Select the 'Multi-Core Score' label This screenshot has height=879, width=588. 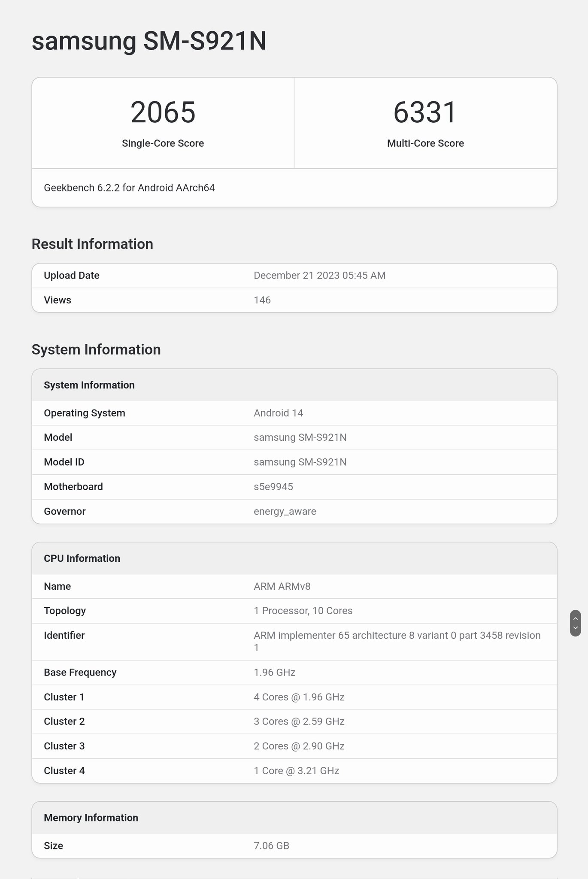425,143
